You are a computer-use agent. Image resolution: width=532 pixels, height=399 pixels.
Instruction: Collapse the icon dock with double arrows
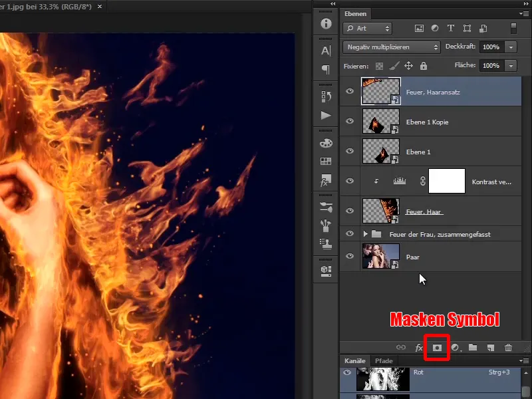(333, 3)
